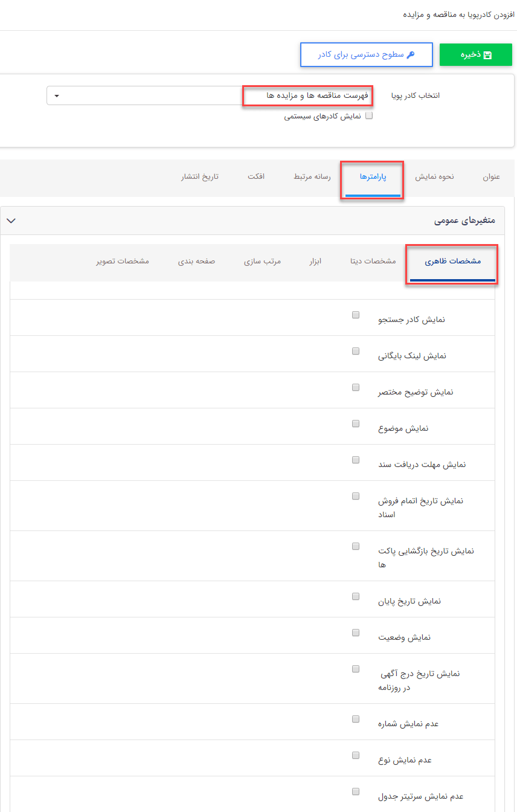Open the انتخاب کادر پویا dropdown list
Viewport: 517px width, 812px height.
56,95
